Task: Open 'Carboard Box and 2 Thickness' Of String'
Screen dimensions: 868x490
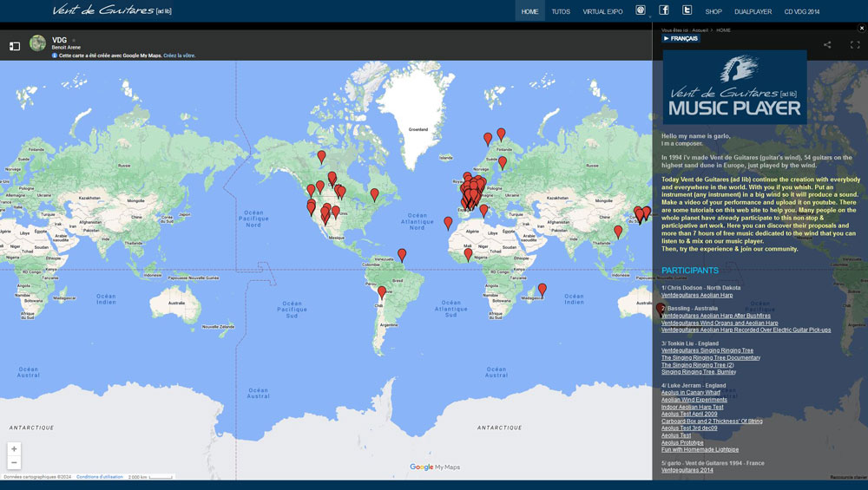Action: tap(712, 421)
